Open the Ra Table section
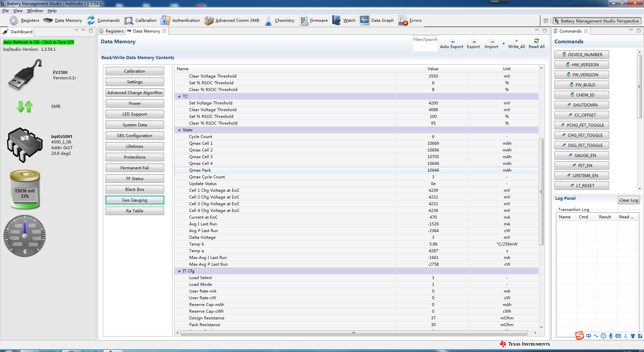The image size is (644, 352). pyautogui.click(x=135, y=211)
